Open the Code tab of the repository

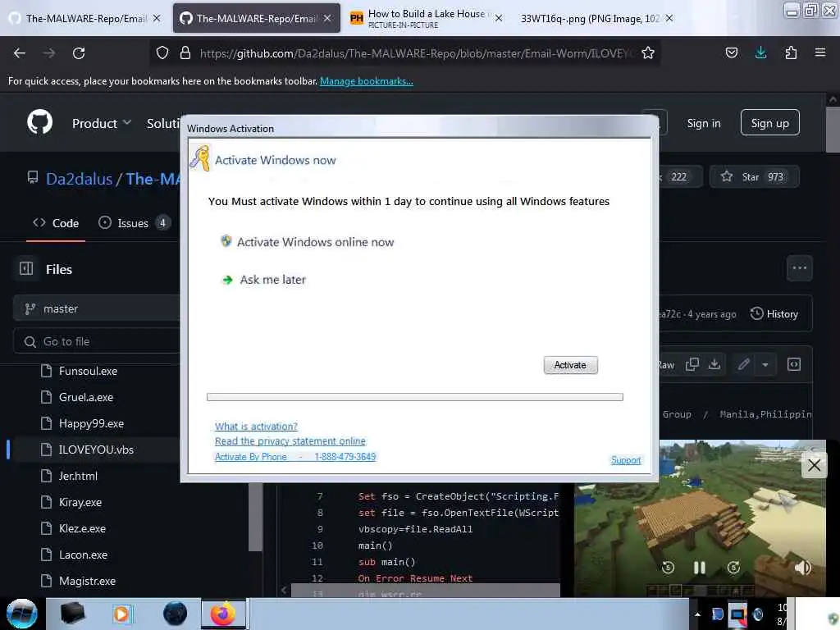[56, 223]
